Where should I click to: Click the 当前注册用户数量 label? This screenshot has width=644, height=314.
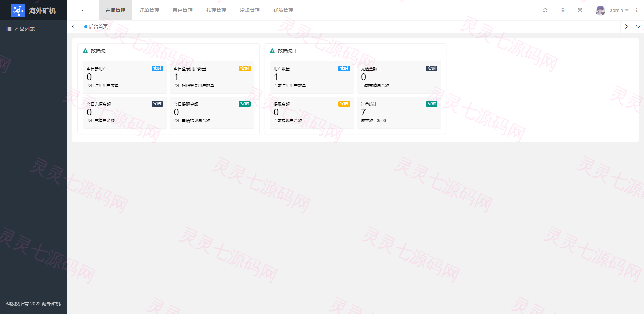click(290, 86)
